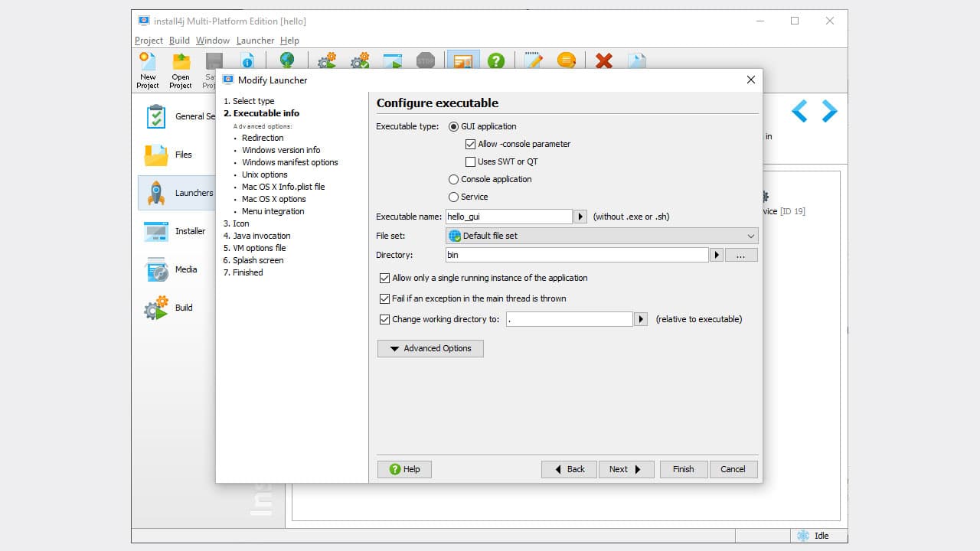Open the Files section in the sidebar
This screenshot has height=551, width=980.
[156, 155]
